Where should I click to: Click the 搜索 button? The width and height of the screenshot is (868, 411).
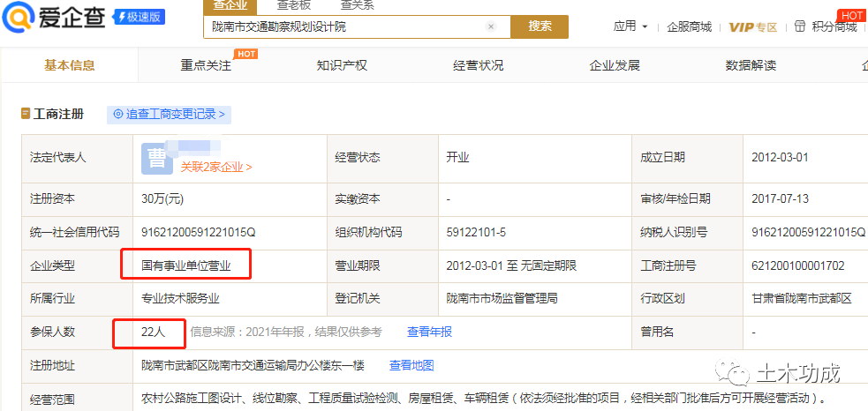[x=540, y=26]
